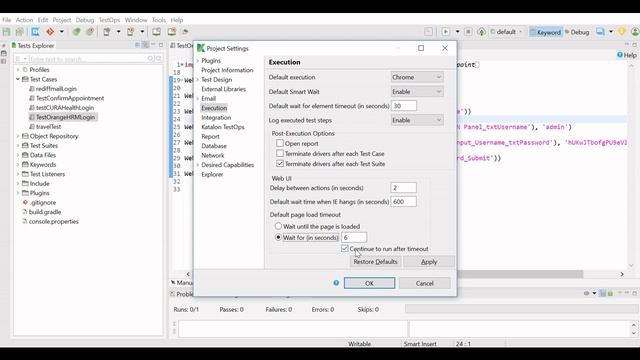Click the element timeout field showing 30
This screenshot has width=640, height=360.
[404, 106]
